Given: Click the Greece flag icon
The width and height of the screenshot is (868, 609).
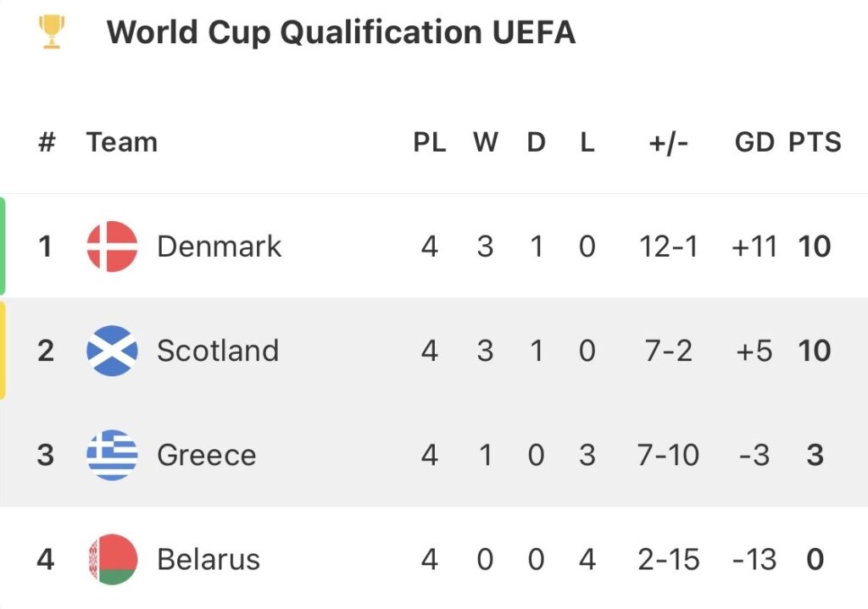Looking at the screenshot, I should click(x=112, y=455).
